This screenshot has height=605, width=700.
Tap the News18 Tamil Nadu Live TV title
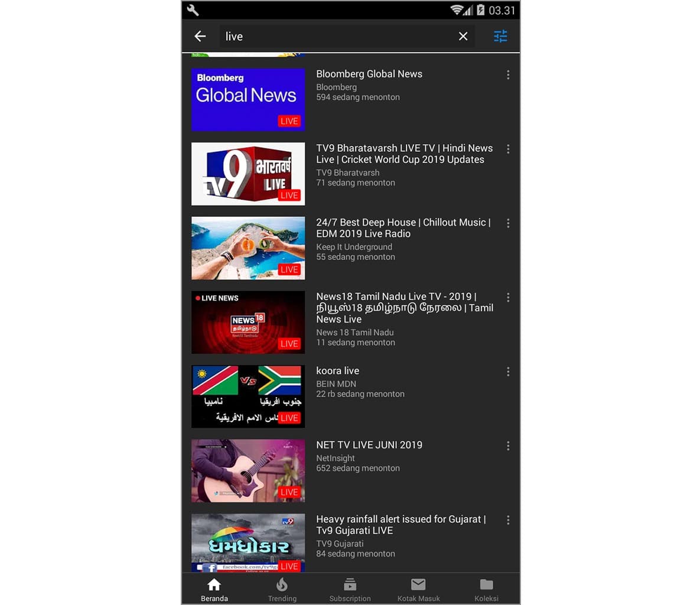405,308
